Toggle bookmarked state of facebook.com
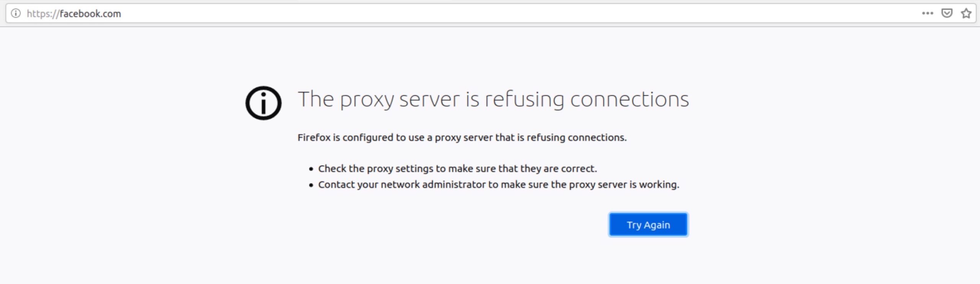This screenshot has height=284, width=980. pyautogui.click(x=966, y=13)
